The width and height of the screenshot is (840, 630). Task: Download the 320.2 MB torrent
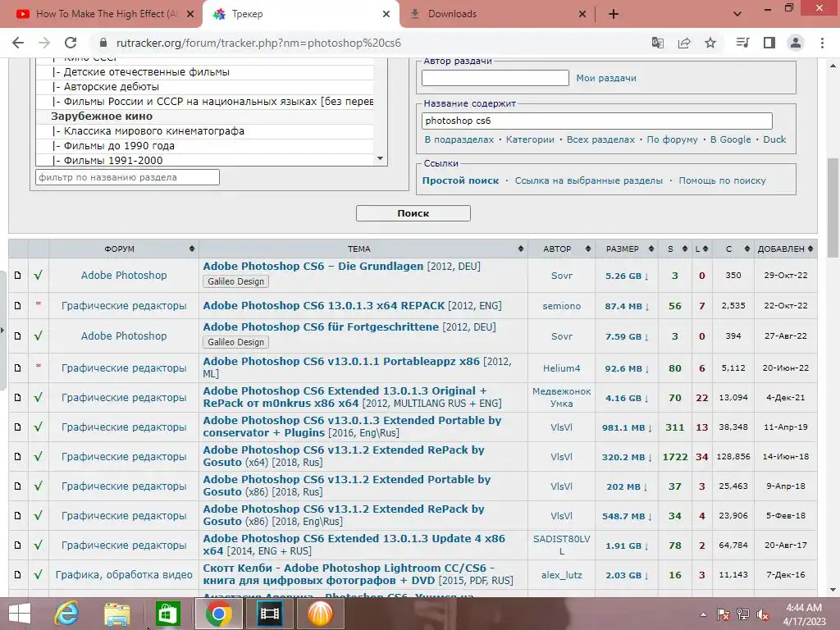(627, 457)
